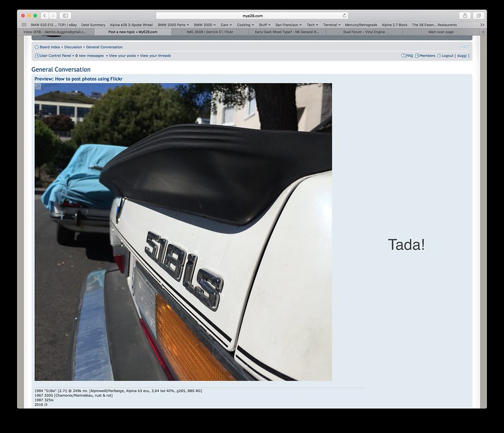Screen dimensions: 504x433
Task: Expand the BMW 2000 Parts bookmark folder
Action: [x=173, y=25]
